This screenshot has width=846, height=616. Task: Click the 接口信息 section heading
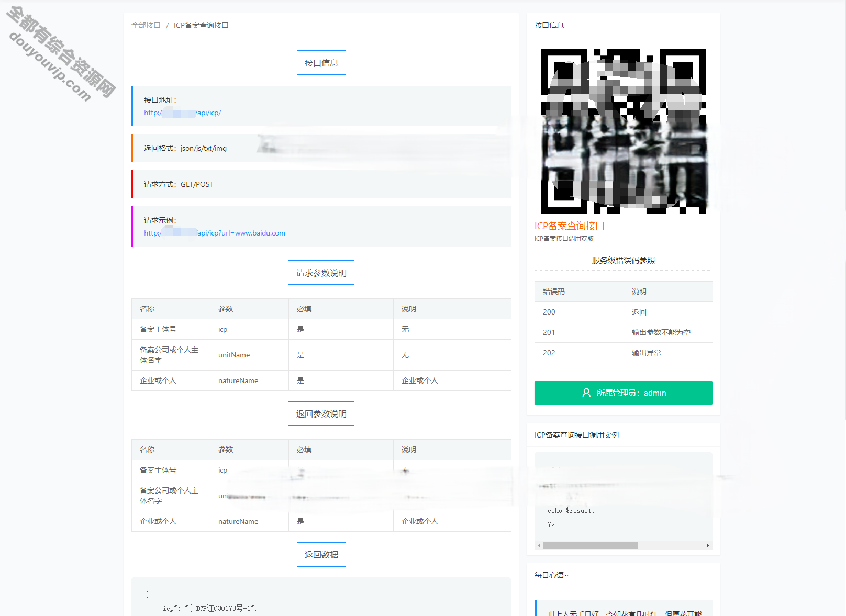click(x=321, y=63)
